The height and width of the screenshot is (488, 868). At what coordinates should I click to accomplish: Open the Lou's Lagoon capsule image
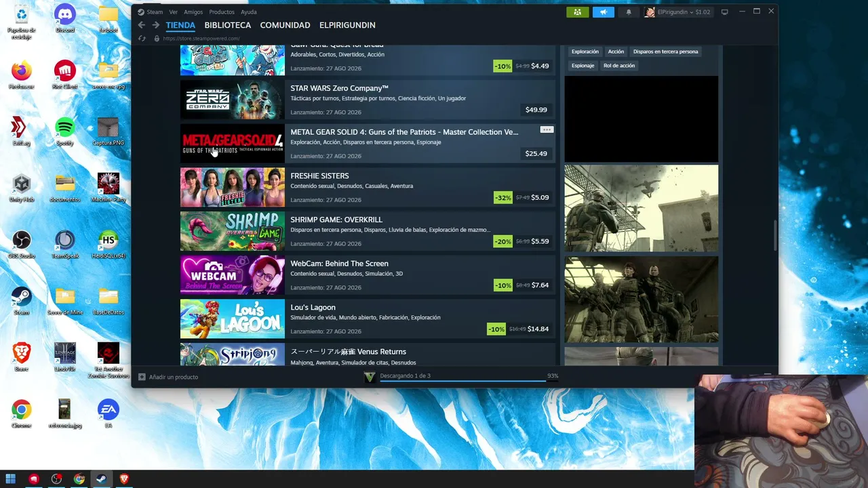click(x=233, y=319)
